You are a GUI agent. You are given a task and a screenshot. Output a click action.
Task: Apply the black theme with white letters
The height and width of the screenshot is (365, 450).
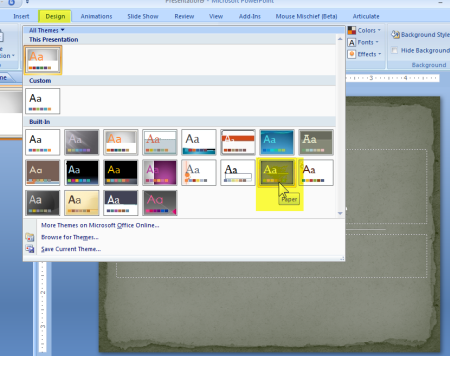pos(82,173)
